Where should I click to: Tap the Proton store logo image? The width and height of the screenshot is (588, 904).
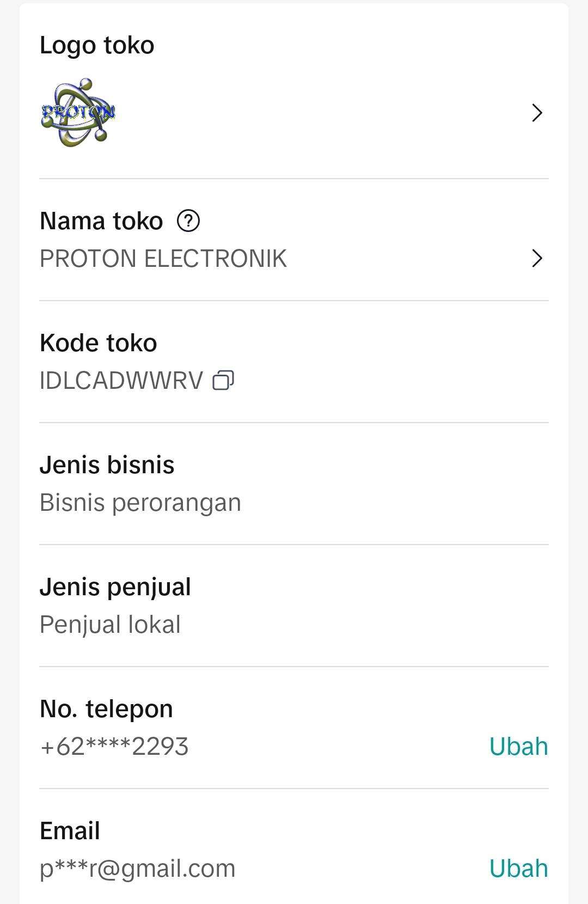coord(78,112)
